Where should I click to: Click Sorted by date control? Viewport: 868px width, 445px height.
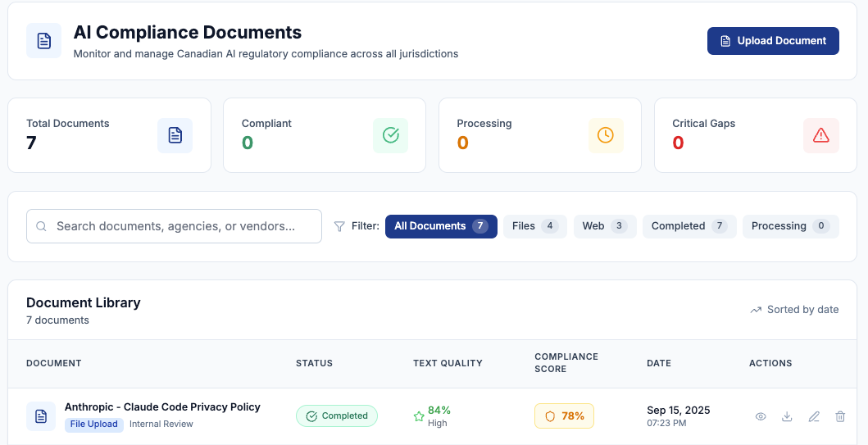(794, 310)
